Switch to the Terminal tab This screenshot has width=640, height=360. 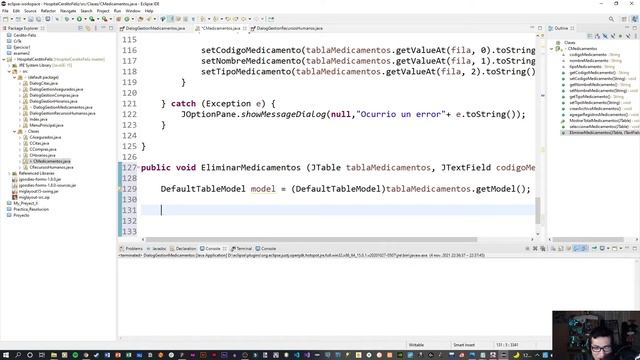242,249
